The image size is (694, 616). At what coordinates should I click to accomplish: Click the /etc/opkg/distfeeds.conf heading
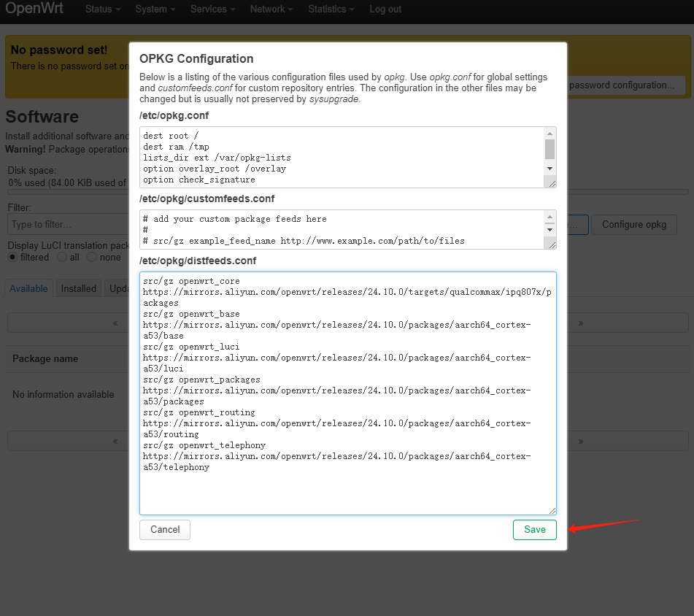tap(198, 261)
